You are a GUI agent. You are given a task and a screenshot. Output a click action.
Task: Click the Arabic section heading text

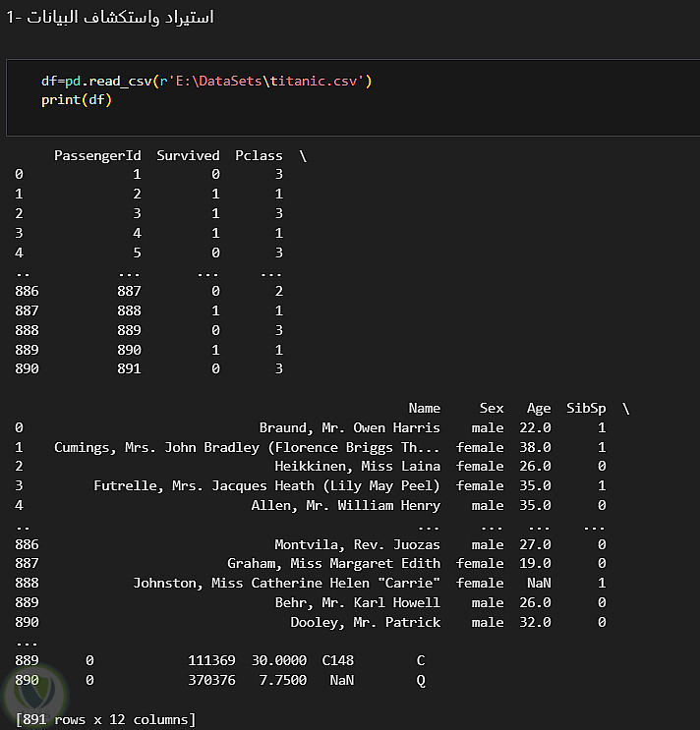point(110,18)
